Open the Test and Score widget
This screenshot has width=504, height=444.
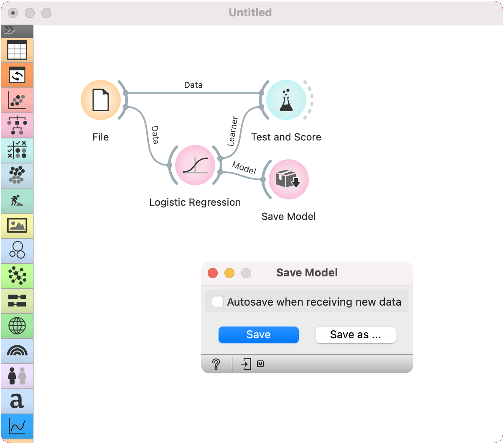(286, 100)
